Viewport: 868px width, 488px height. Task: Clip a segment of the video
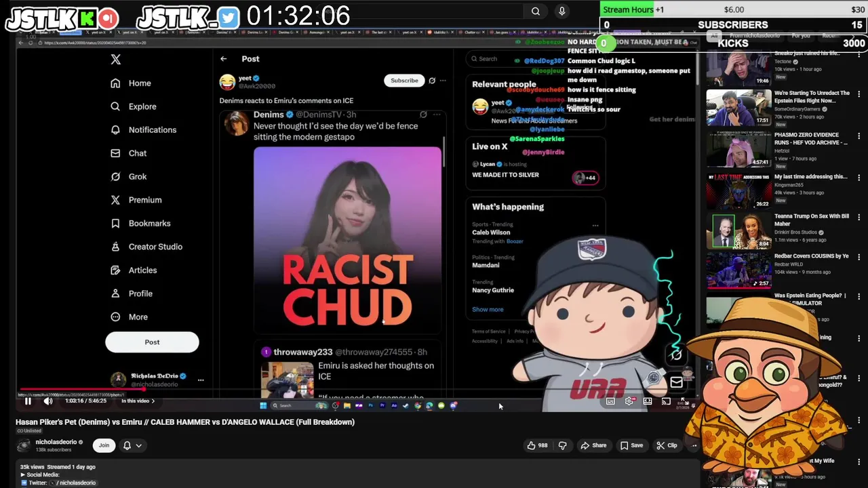coord(667,445)
